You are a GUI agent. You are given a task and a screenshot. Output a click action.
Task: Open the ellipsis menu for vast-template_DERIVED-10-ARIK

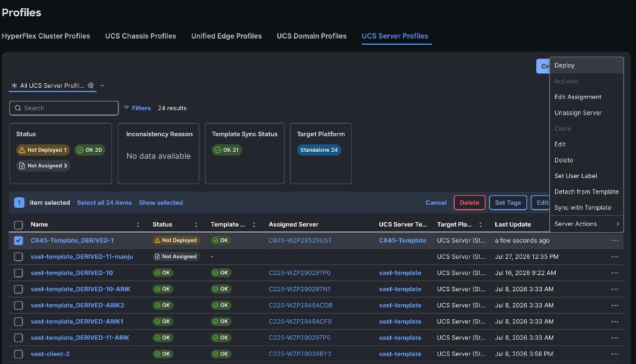(x=614, y=289)
